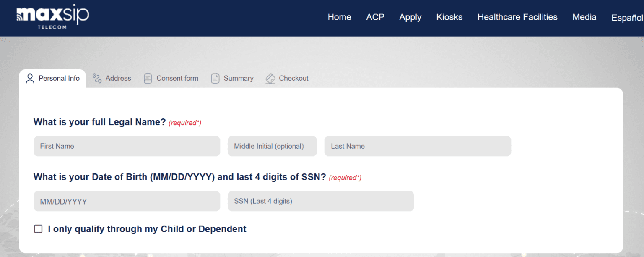The image size is (644, 257).
Task: Switch to the Summary tab
Action: tap(239, 78)
